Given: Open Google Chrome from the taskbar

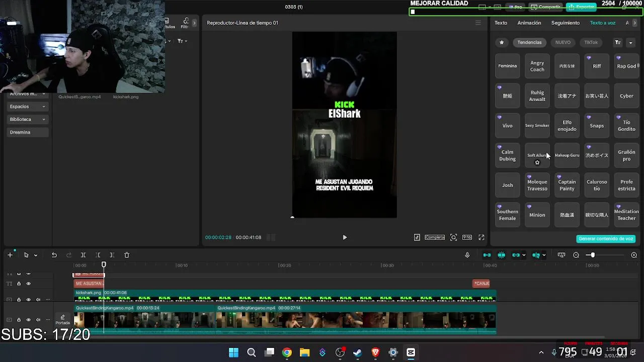Looking at the screenshot, I should point(287,352).
